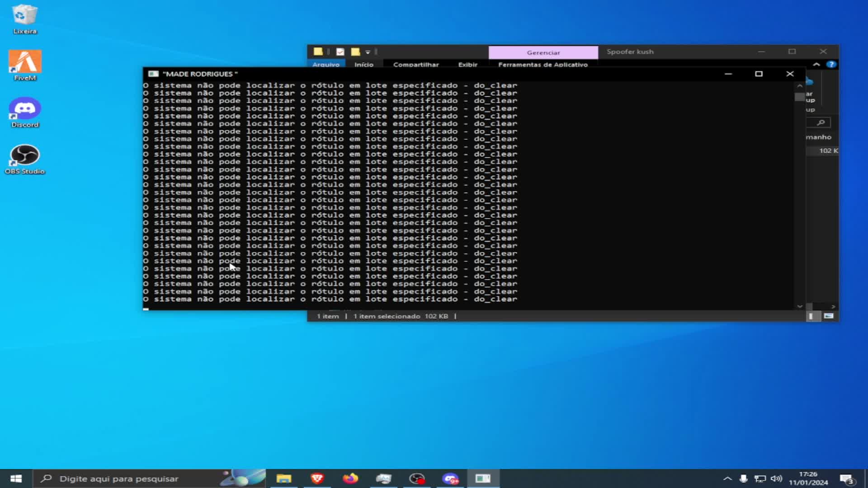Switch to OBS in the taskbar
Viewport: 868px width, 488px height.
tap(417, 479)
